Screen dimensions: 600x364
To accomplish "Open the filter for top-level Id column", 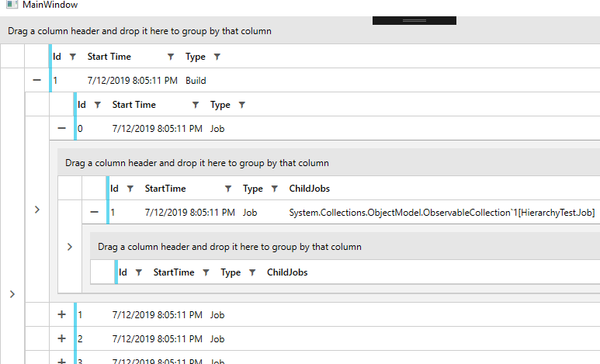I will click(73, 57).
